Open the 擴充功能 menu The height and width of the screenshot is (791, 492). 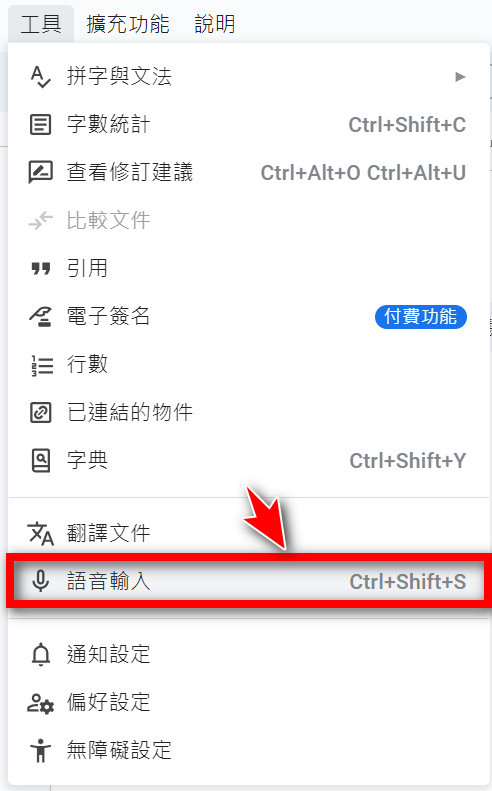(x=128, y=24)
